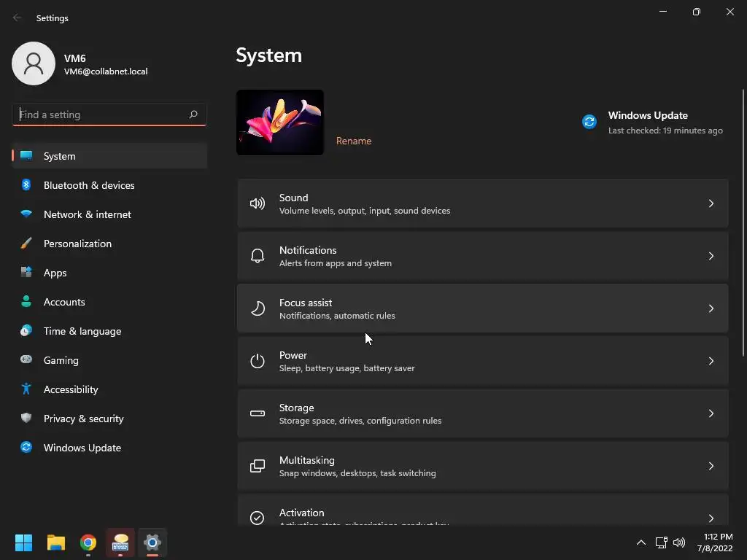
Task: Expand the Power settings chevron
Action: click(x=711, y=361)
